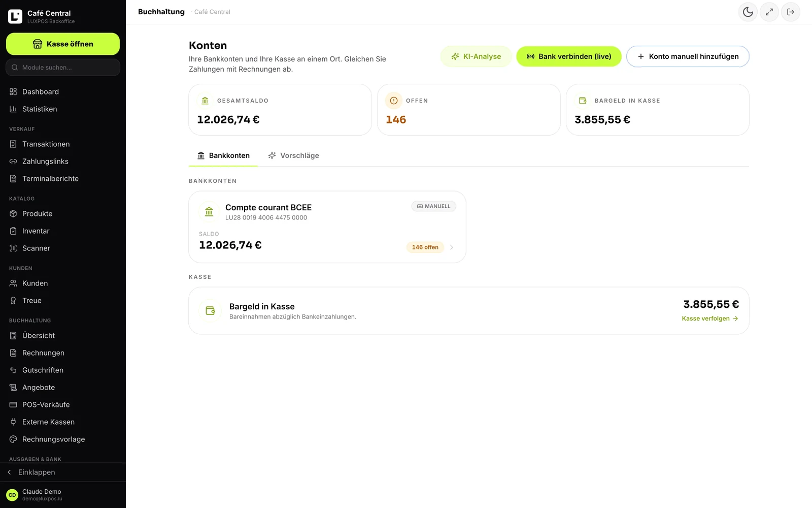Screen dimensions: 812x508
Task: Start the KI-Analyse
Action: point(476,56)
